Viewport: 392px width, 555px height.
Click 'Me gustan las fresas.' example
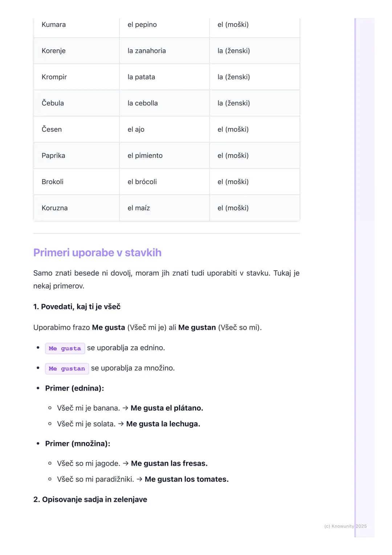pyautogui.click(x=169, y=463)
